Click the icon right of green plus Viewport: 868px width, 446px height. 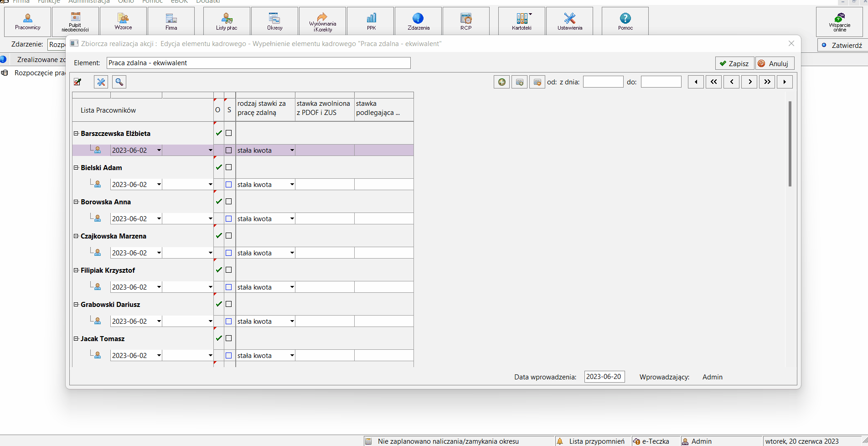(x=519, y=82)
